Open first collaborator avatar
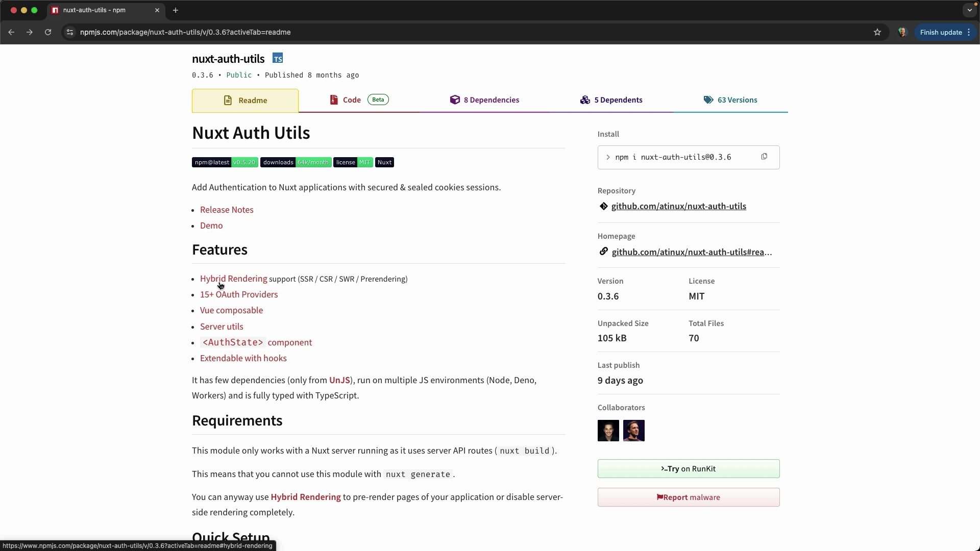980x551 pixels. pyautogui.click(x=608, y=431)
